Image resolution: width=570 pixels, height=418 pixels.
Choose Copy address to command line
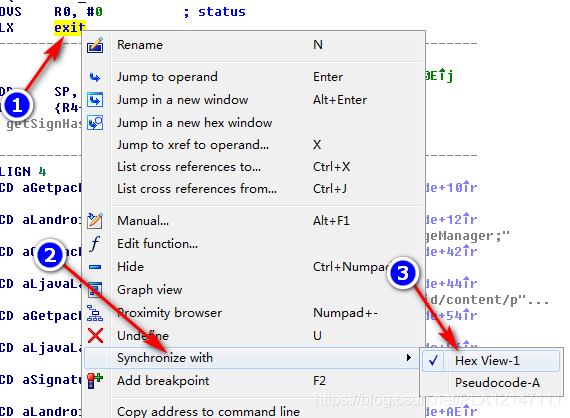click(253, 411)
